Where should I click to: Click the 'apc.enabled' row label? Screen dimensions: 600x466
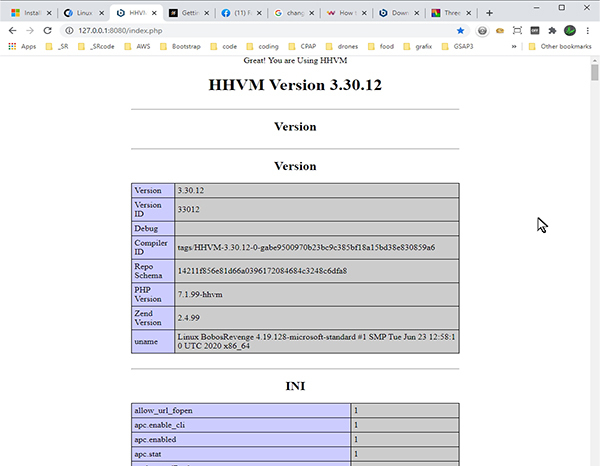click(x=155, y=440)
